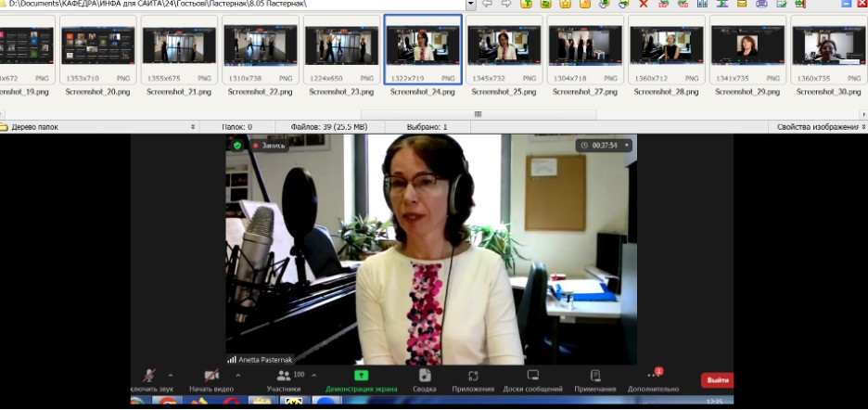
Task: Select thumbnail Screenshot_20.png
Action: coord(98,50)
